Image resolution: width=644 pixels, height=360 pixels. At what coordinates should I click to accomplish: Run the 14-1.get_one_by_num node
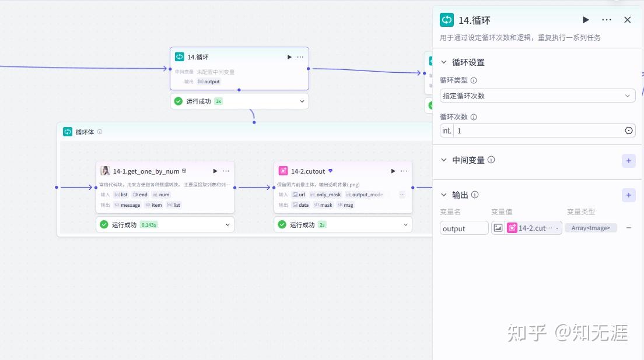pyautogui.click(x=215, y=171)
